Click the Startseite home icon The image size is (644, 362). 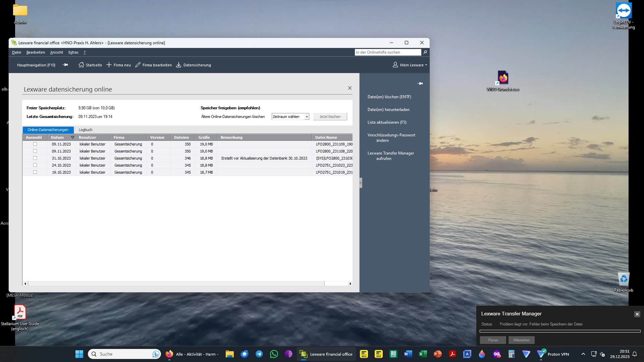pyautogui.click(x=81, y=65)
